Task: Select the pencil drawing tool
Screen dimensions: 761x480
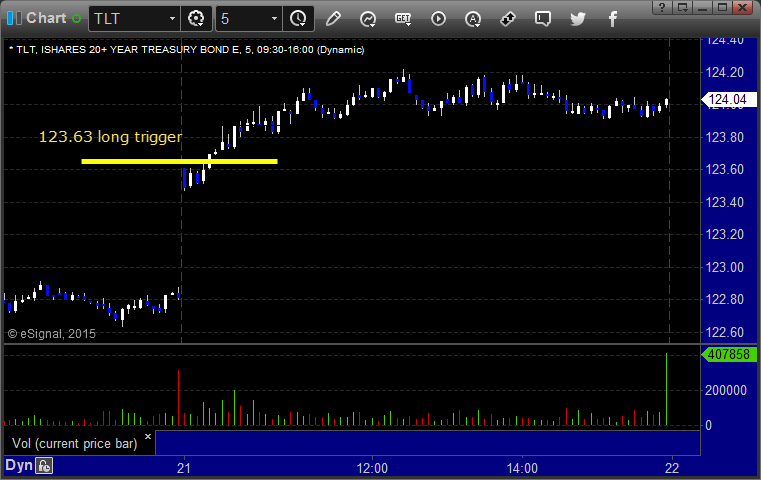Action: coord(333,19)
